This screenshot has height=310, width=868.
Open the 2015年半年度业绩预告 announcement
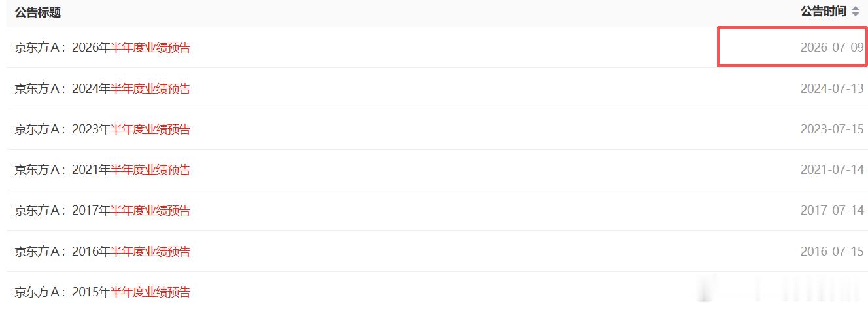[x=103, y=292]
